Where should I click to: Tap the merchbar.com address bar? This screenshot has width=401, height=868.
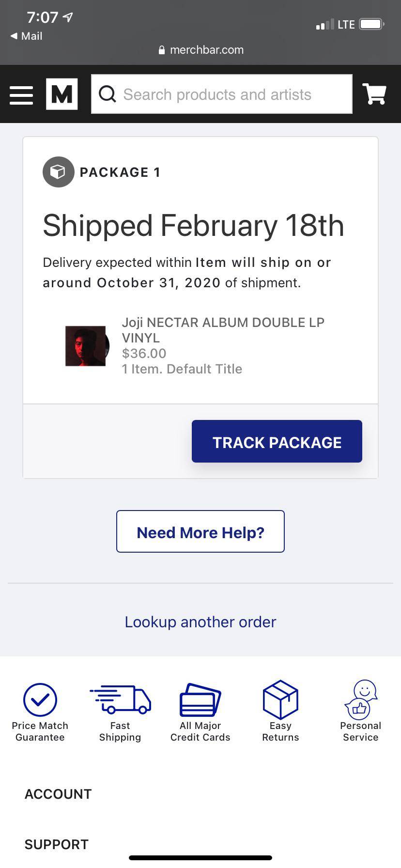tap(201, 50)
